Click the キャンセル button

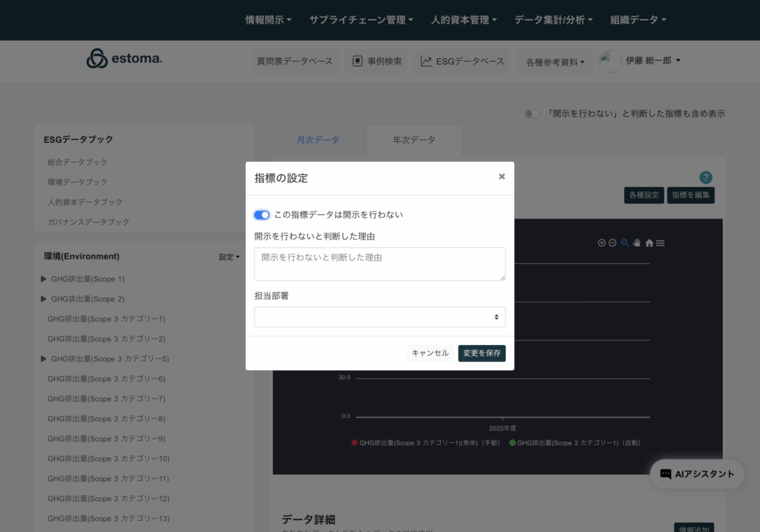pyautogui.click(x=430, y=353)
